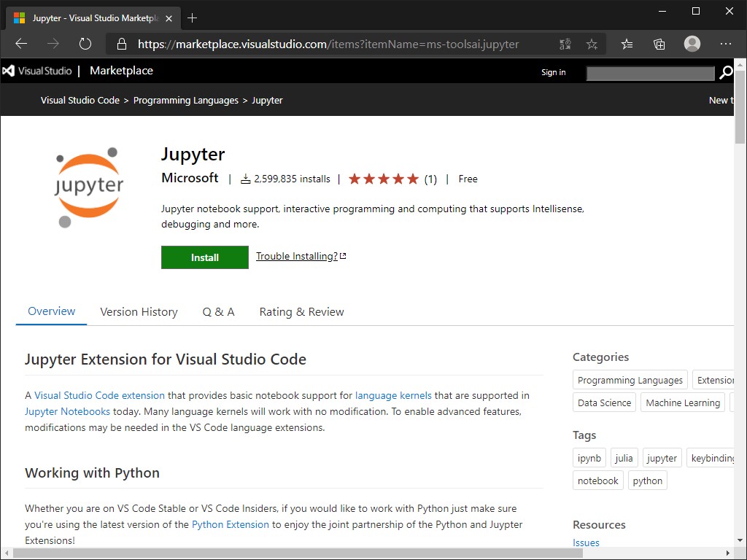Switch to the Version History tab
Image resolution: width=747 pixels, height=560 pixels.
coord(139,311)
